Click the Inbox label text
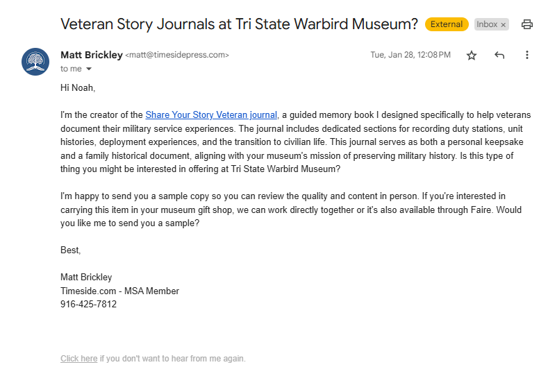The height and width of the screenshot is (392, 548). (x=486, y=24)
